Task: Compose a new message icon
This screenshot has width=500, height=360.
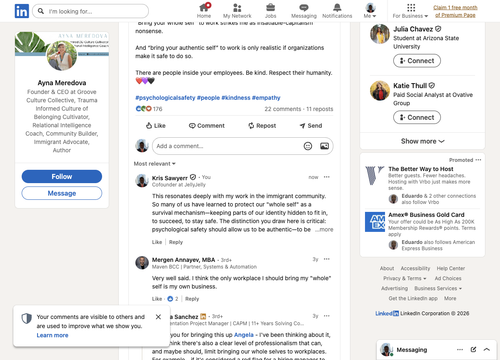Action: [x=473, y=349]
